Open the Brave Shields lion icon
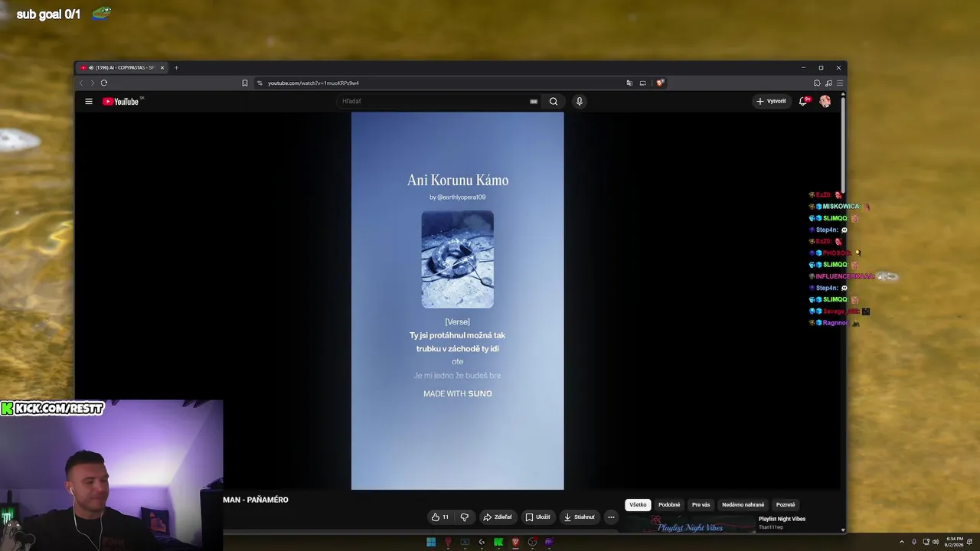The height and width of the screenshot is (551, 980). pyautogui.click(x=660, y=83)
